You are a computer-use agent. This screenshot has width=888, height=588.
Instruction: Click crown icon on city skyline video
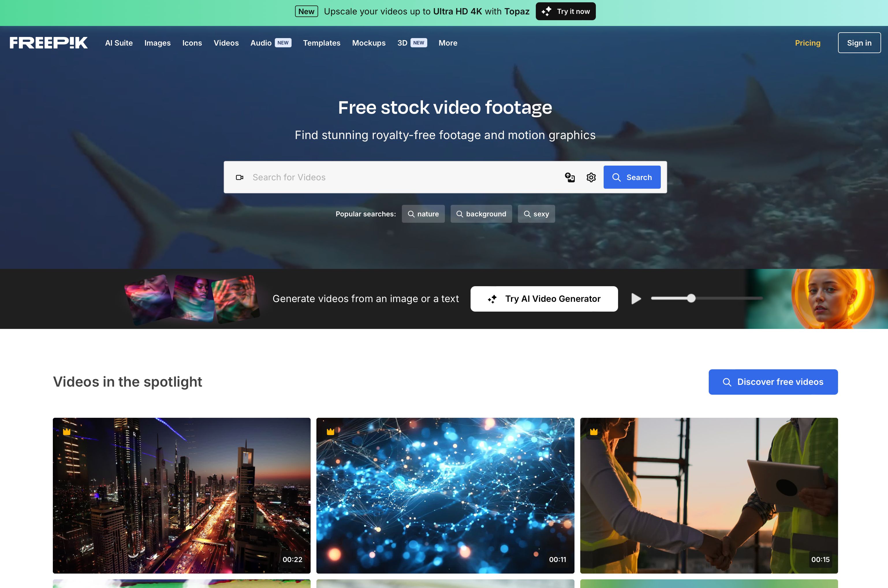[67, 432]
